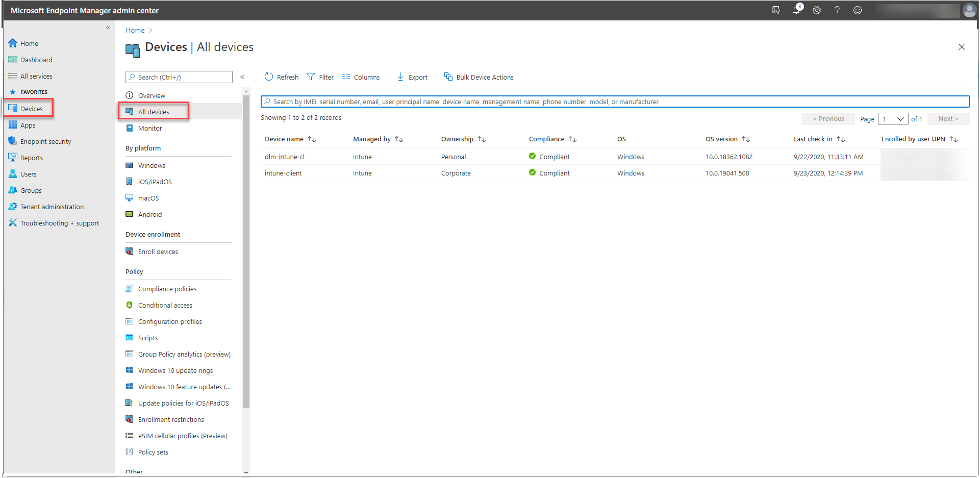
Task: Open the Filter funnel tool
Action: click(311, 77)
